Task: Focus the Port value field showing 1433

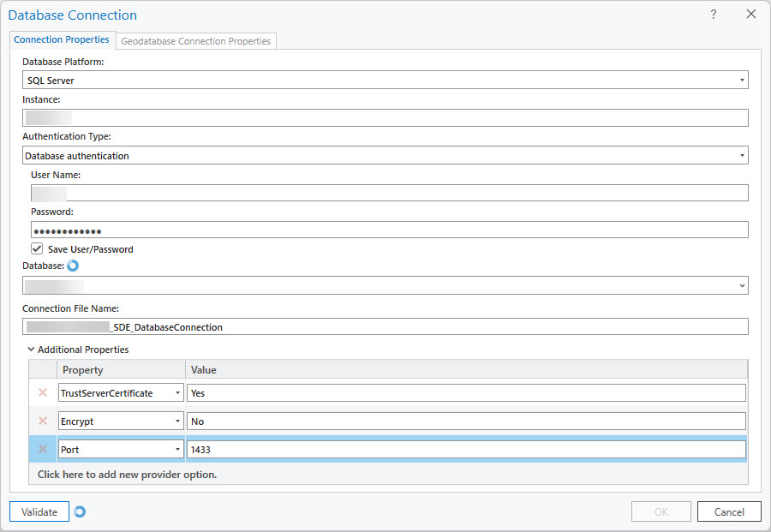Action: pos(466,450)
